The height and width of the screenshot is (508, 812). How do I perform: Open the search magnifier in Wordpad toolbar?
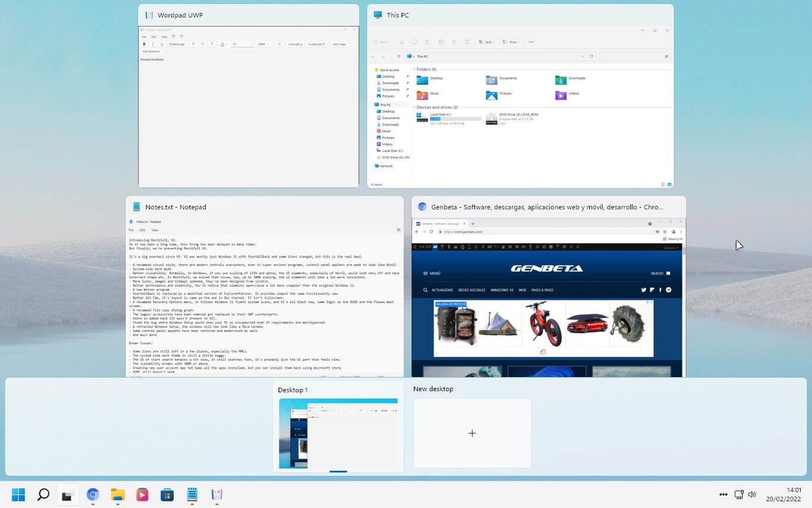279,44
